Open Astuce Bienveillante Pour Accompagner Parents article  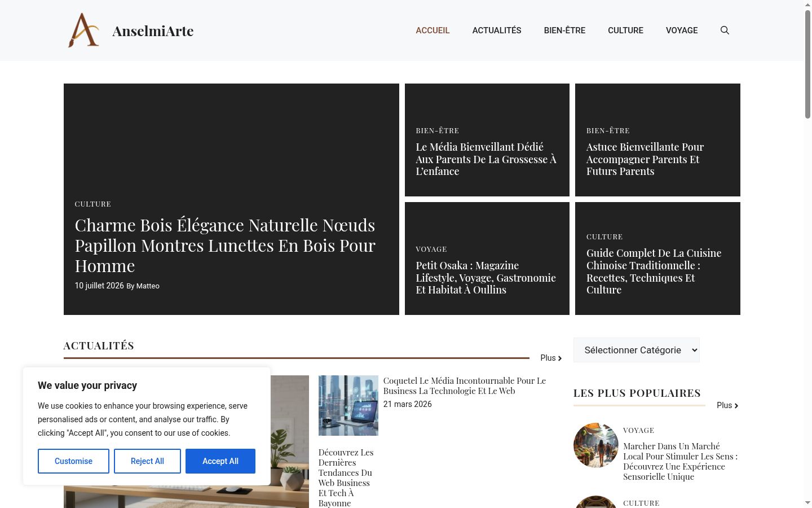coord(645,159)
